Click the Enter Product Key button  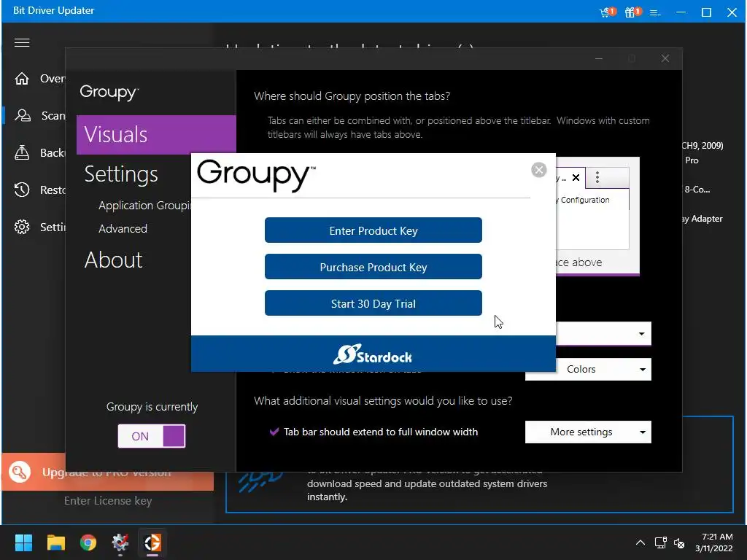tap(373, 230)
